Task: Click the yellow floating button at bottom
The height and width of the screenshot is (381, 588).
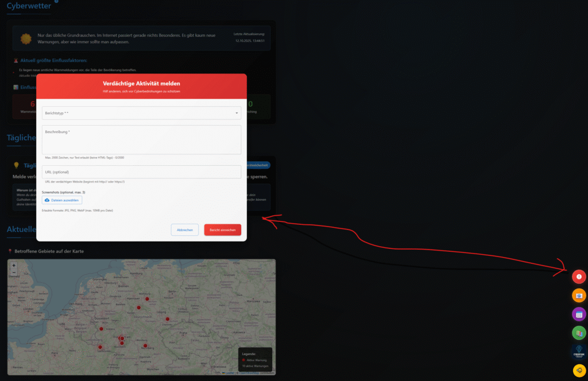Action: click(579, 370)
